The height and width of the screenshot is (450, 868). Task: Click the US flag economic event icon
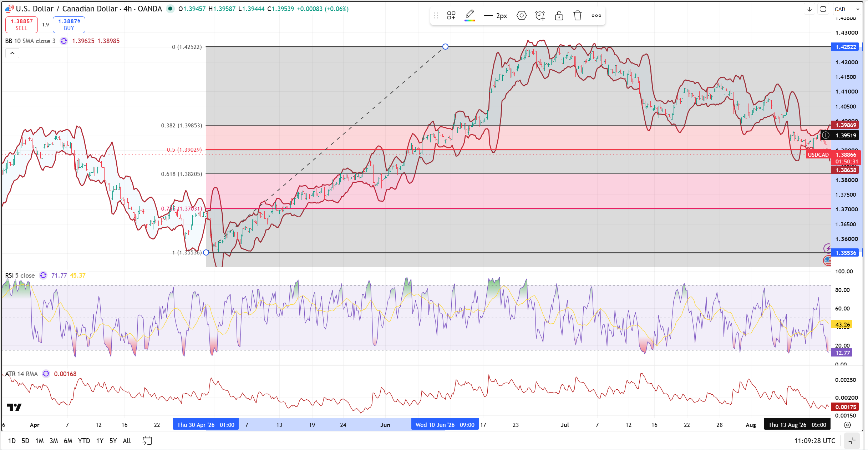pyautogui.click(x=827, y=261)
